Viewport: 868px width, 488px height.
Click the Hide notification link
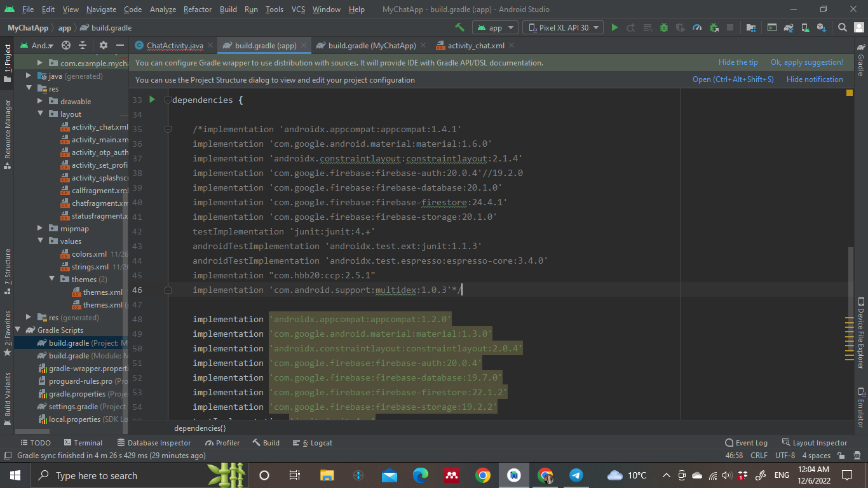point(815,79)
